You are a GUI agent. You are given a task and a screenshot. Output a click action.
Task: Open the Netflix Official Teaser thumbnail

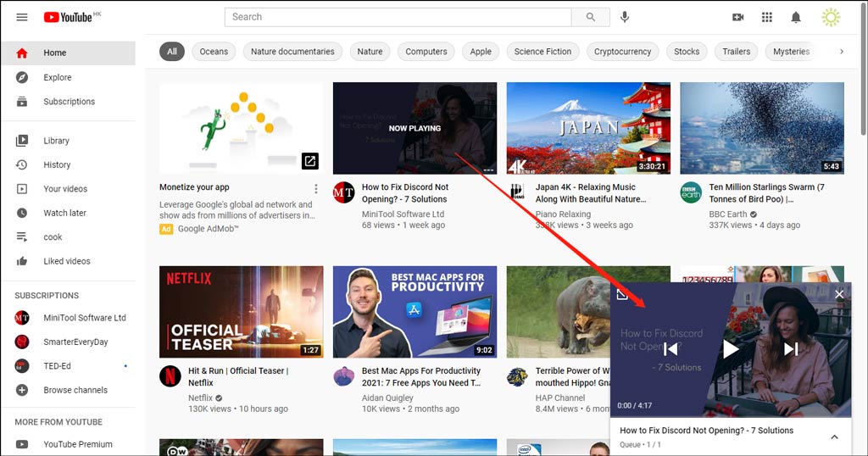click(242, 312)
